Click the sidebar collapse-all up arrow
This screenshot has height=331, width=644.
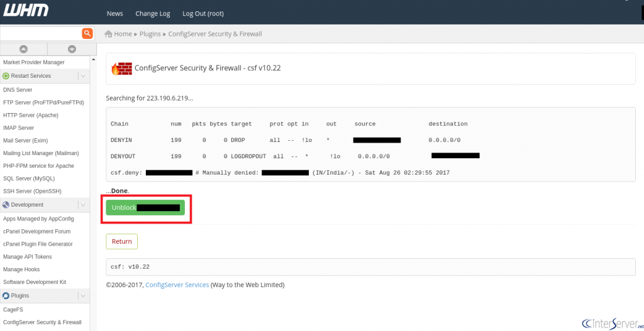(x=24, y=49)
